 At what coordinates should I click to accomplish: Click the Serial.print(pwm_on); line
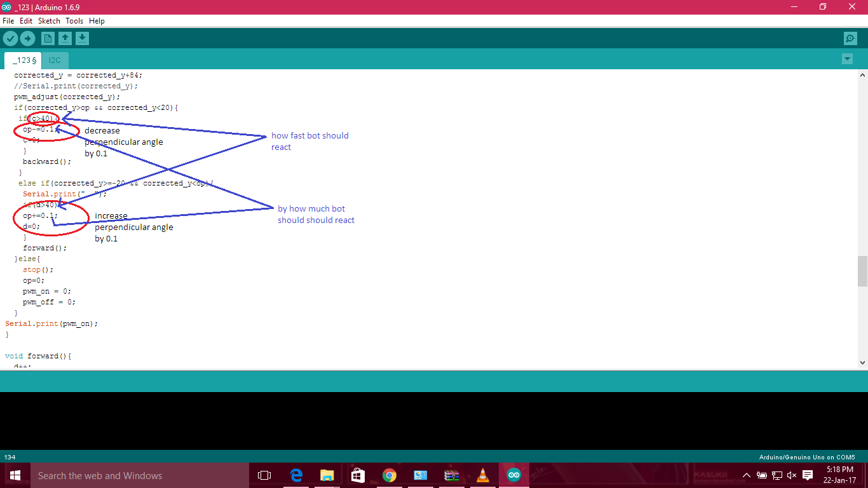coord(51,323)
